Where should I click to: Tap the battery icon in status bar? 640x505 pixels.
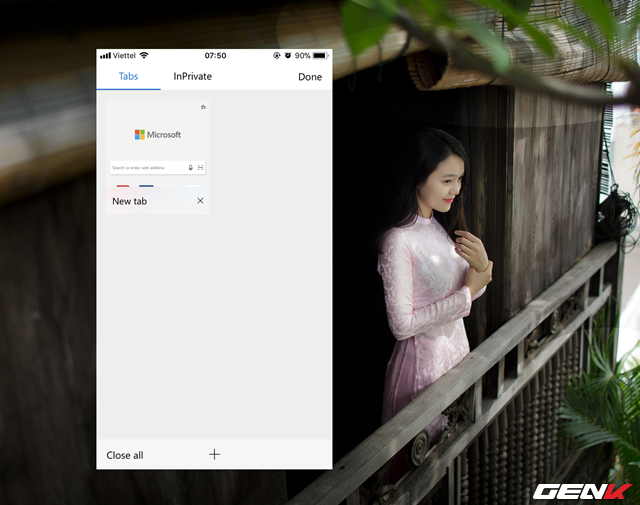click(x=320, y=56)
